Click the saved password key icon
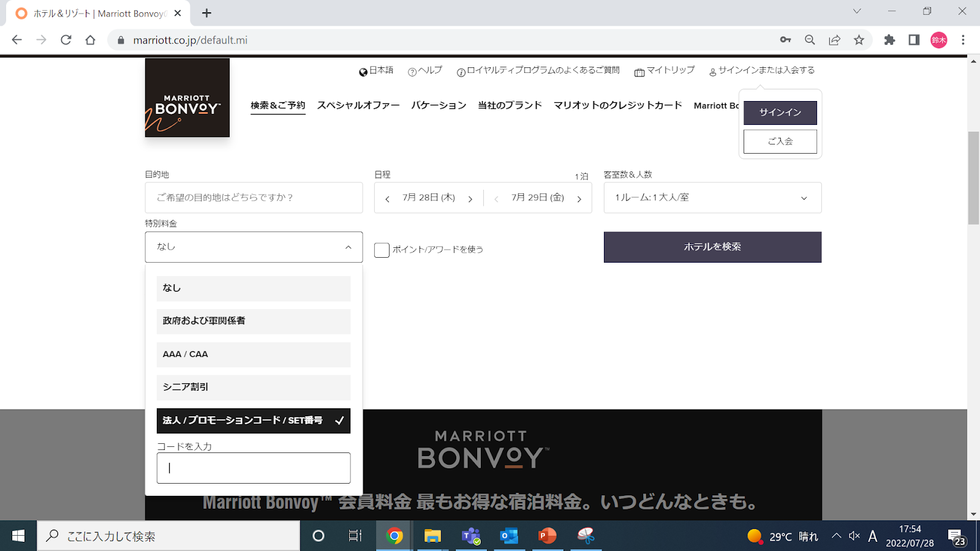Image resolution: width=980 pixels, height=551 pixels. 785,40
